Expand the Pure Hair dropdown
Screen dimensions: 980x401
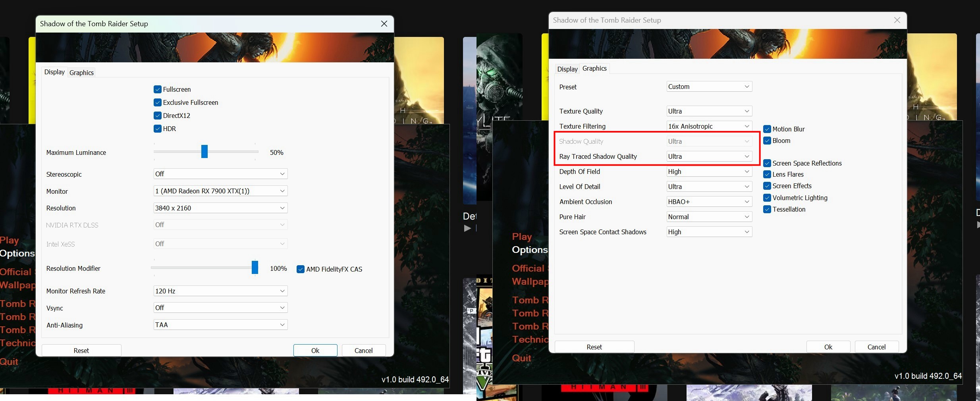click(709, 217)
